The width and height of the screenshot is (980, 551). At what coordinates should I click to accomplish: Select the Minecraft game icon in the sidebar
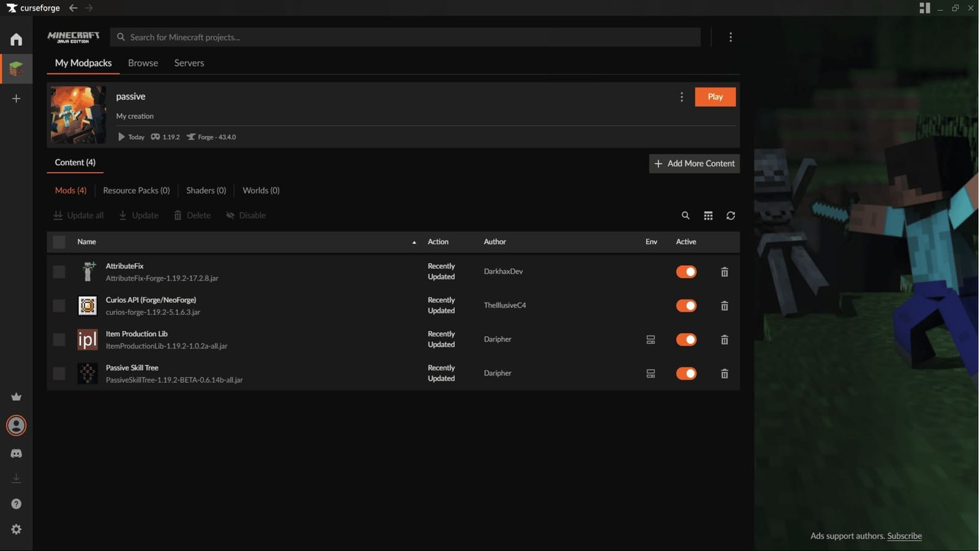coord(16,69)
